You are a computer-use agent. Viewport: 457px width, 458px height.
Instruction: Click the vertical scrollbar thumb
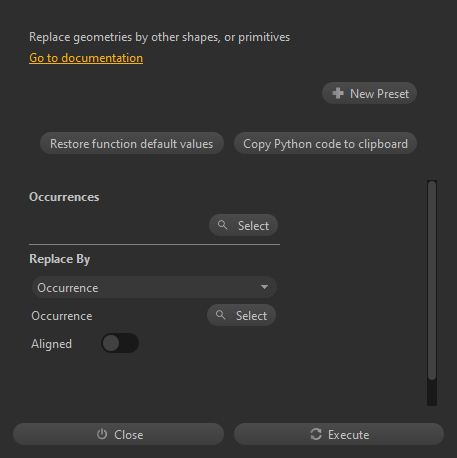point(432,280)
